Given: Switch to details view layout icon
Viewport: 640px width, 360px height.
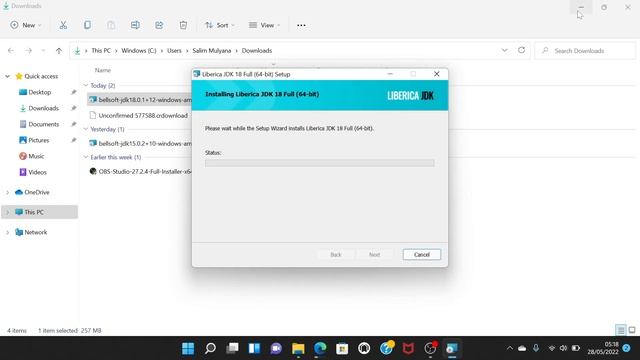Looking at the screenshot, I should [621, 330].
